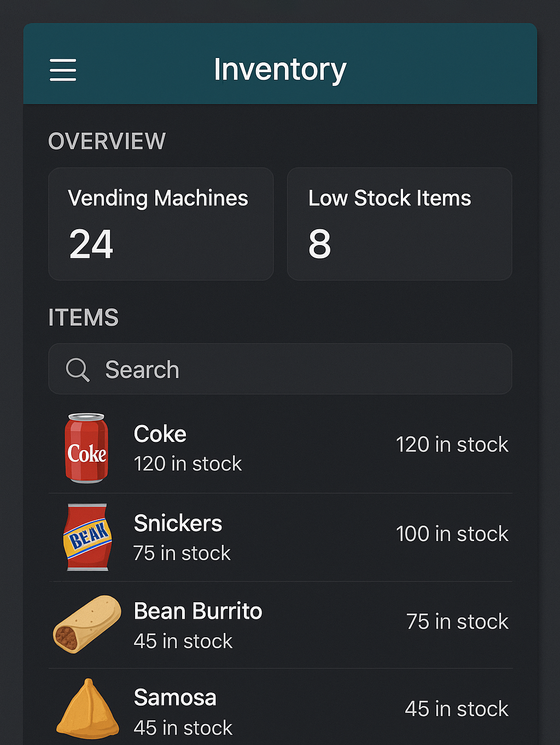This screenshot has height=745, width=560.
Task: Open the hamburger navigation menu
Action: pos(63,70)
